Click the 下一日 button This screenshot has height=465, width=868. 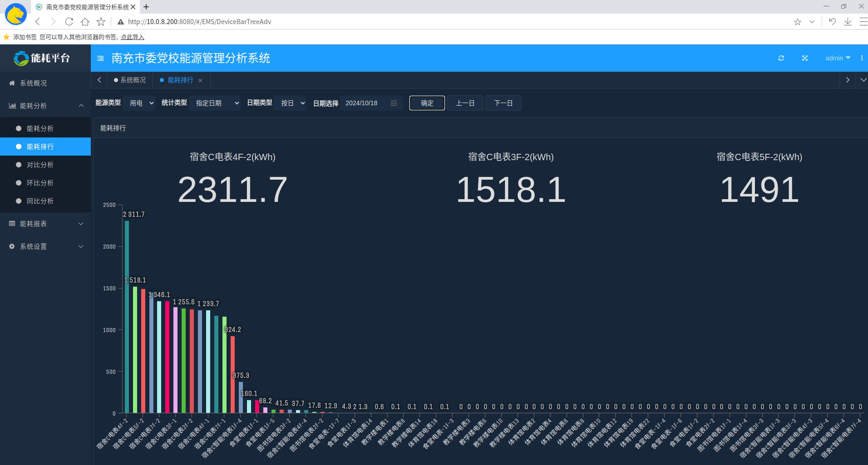coord(503,103)
